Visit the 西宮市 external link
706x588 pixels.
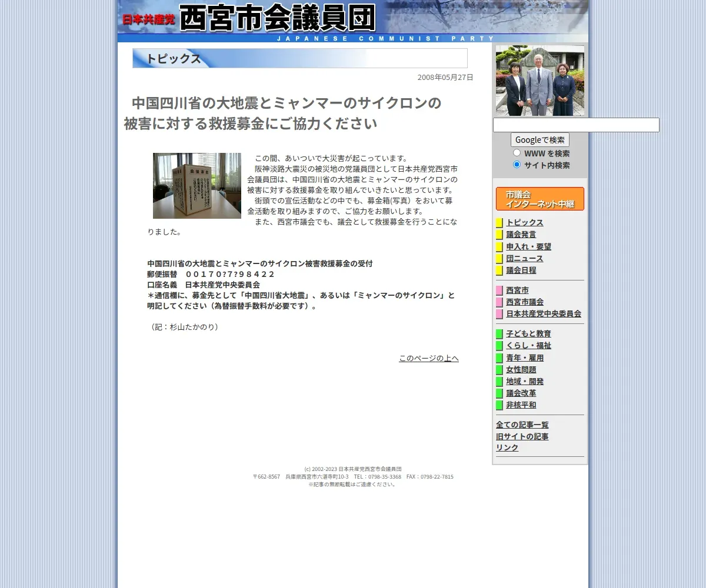tap(518, 290)
